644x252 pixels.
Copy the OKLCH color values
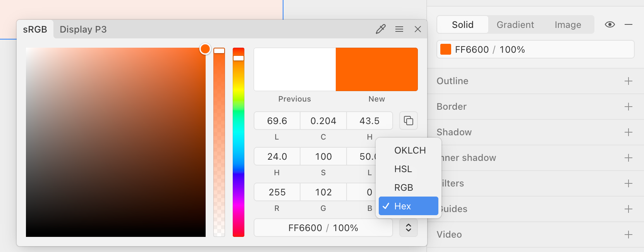(x=408, y=121)
